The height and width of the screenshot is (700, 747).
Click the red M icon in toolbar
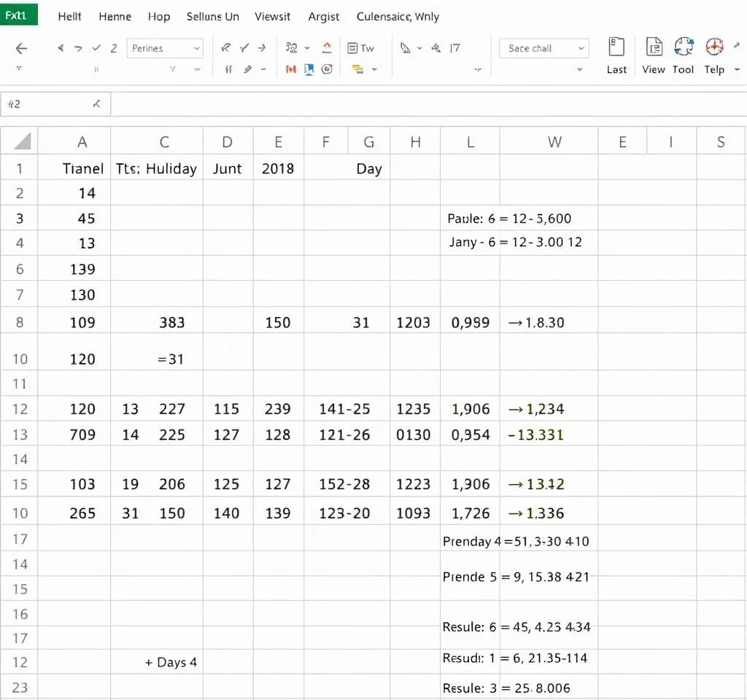pyautogui.click(x=290, y=69)
